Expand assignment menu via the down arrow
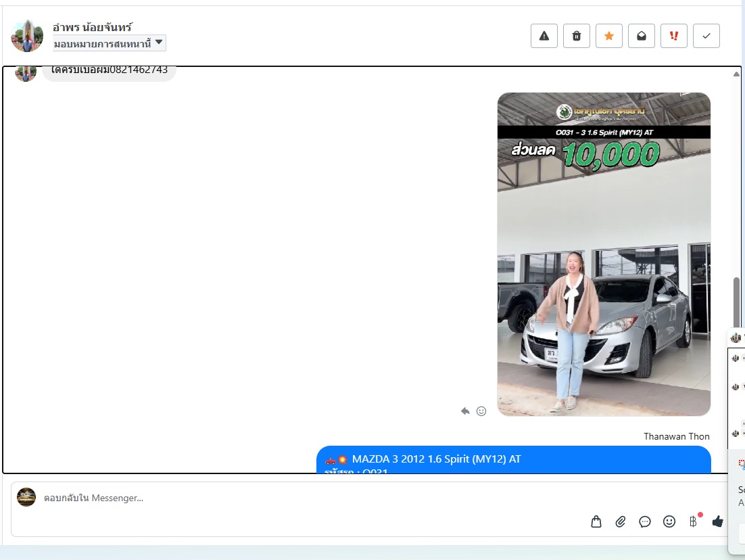 (159, 43)
